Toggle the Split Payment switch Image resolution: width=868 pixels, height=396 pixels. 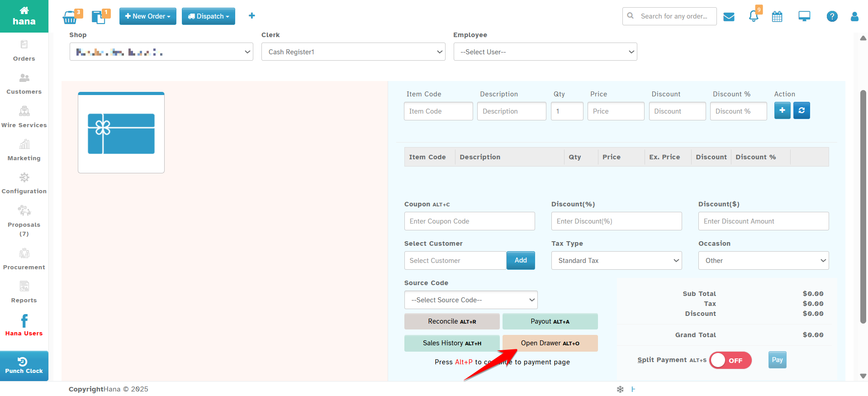[730, 360]
